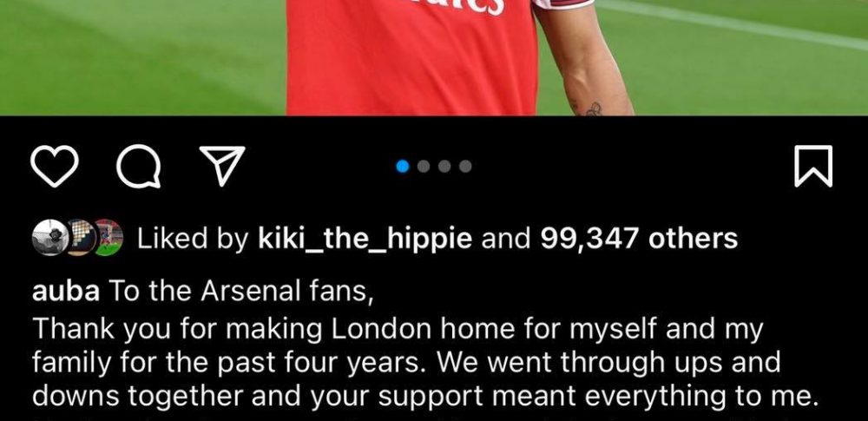Share the post via the paper plane icon
Screen dimensions: 868x421
[x=222, y=166]
